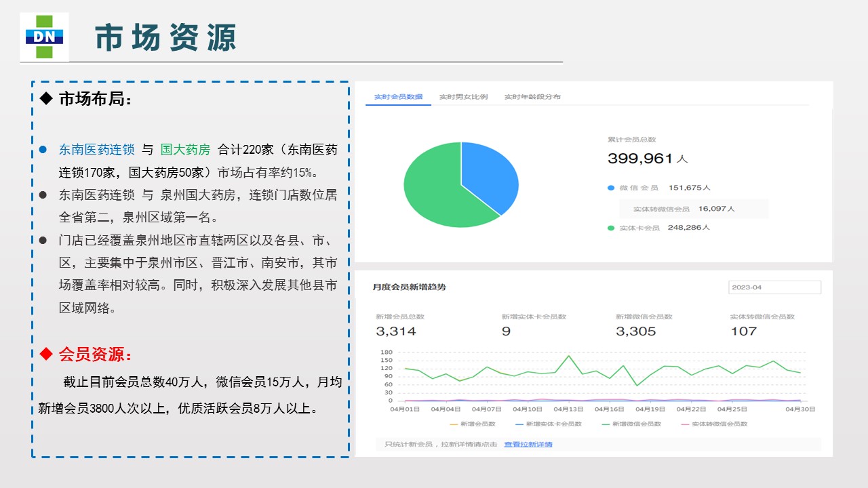Click the red diamond bullet before 会员资源

[46, 354]
